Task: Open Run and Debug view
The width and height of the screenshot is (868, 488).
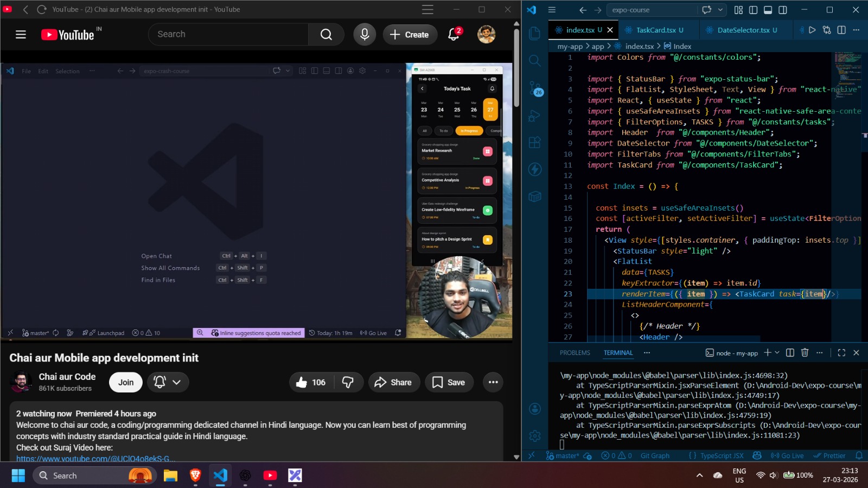Action: 535,115
